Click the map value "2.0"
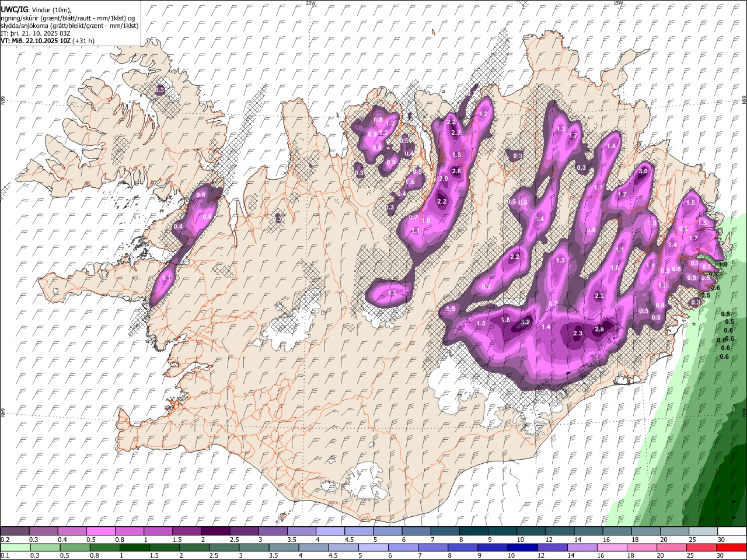747x560 pixels. click(444, 178)
